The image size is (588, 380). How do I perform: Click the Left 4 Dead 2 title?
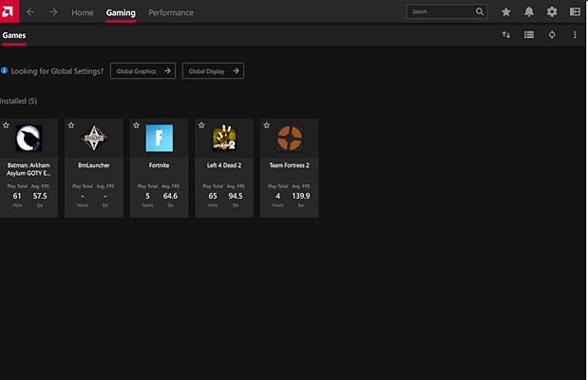point(224,165)
